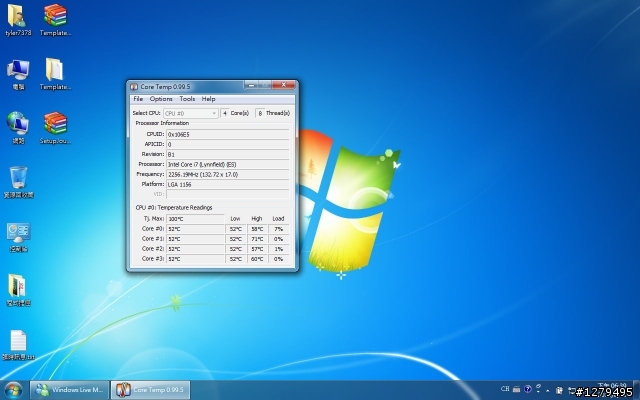The width and height of the screenshot is (640, 400).
Task: Click the CH language indicator in tray
Action: tap(505, 389)
